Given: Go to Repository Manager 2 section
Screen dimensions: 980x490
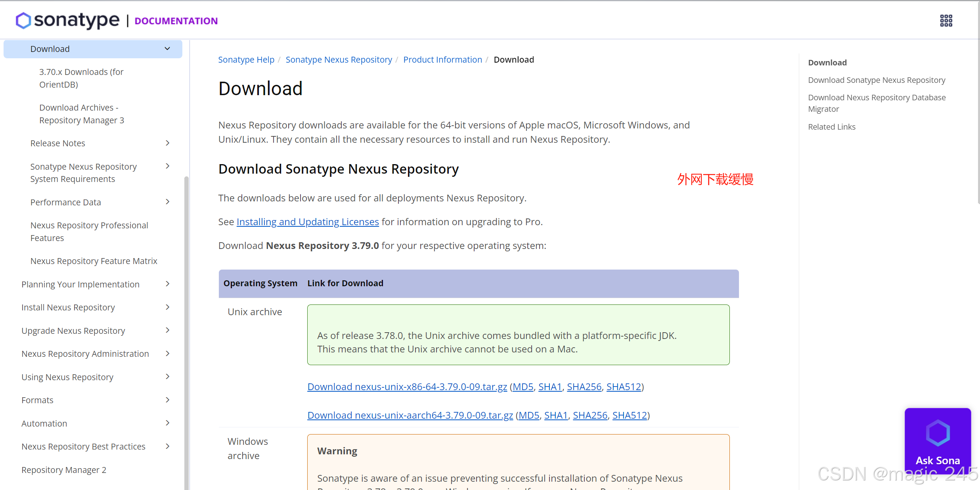Looking at the screenshot, I should (x=64, y=470).
